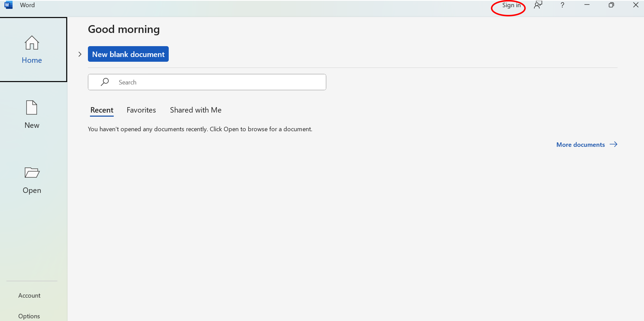Click the 'Good morning' greeting text
The image size is (644, 321).
click(x=124, y=29)
